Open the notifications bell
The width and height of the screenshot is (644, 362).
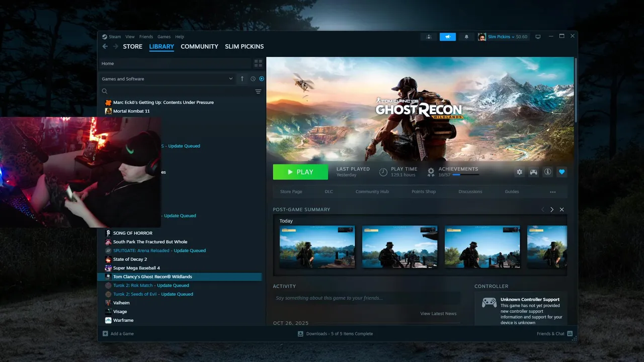coord(466,37)
